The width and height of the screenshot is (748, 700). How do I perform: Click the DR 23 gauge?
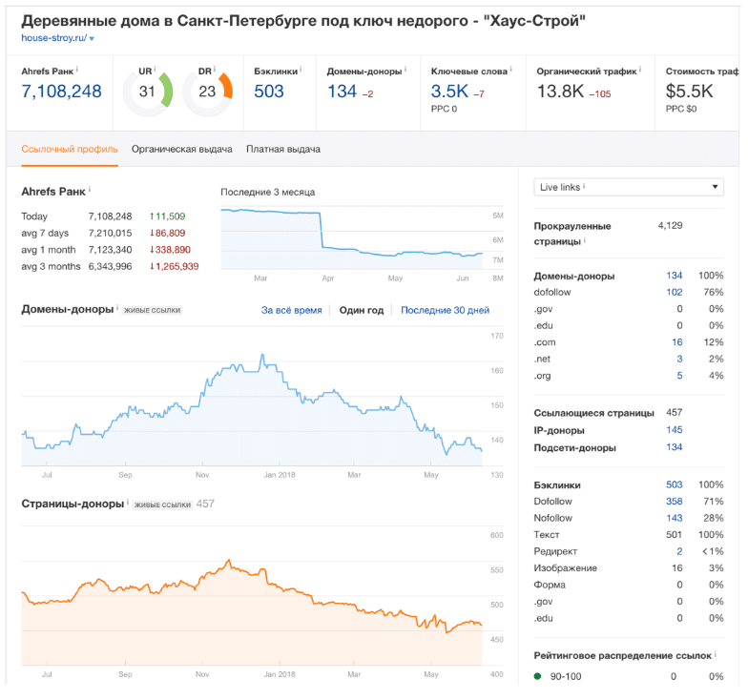(208, 92)
